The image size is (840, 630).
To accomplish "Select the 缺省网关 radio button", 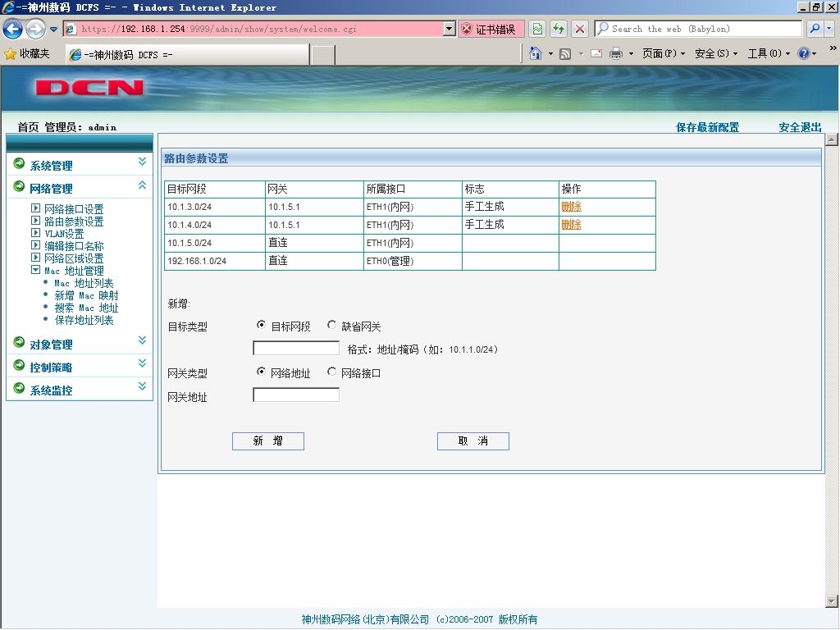I will 331,325.
